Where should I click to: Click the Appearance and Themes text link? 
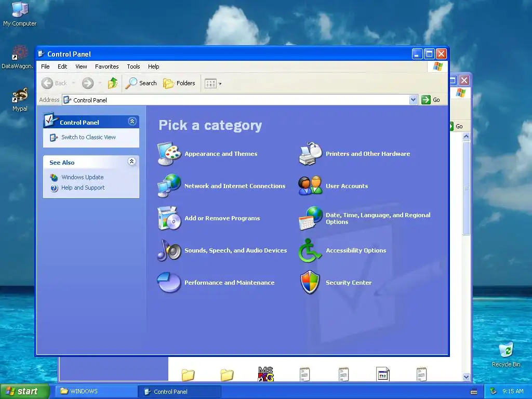pos(221,154)
